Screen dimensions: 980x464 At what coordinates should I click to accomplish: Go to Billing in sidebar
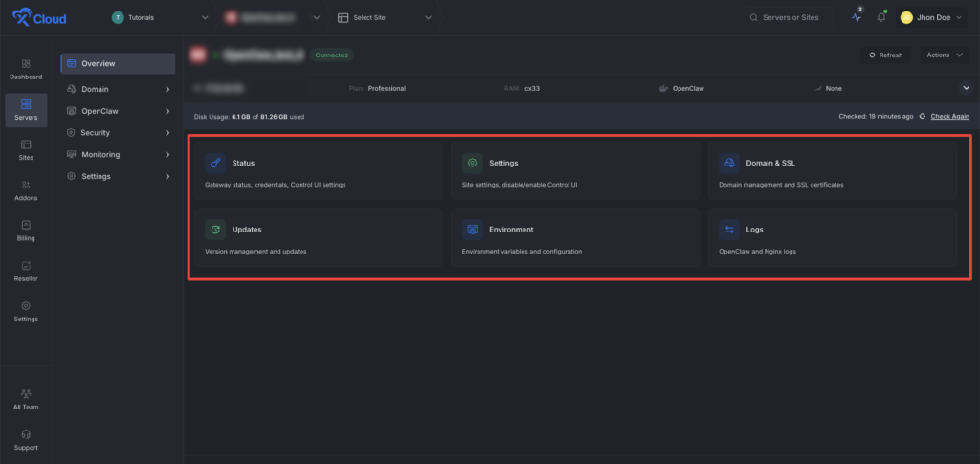[x=26, y=230]
